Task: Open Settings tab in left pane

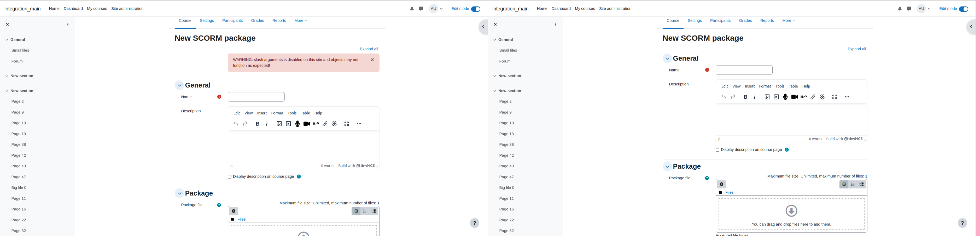Action: (207, 21)
